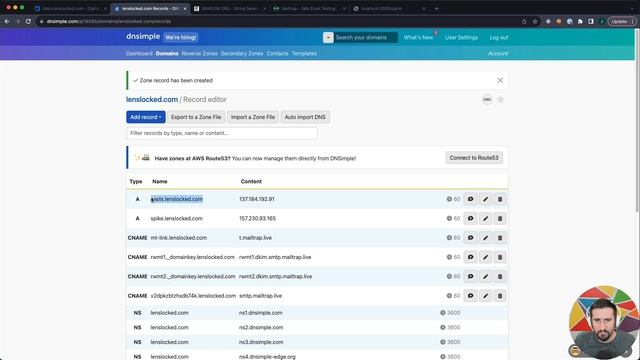The height and width of the screenshot is (360, 640).
Task: Click the 137.184.192.91 content value
Action: (257, 199)
